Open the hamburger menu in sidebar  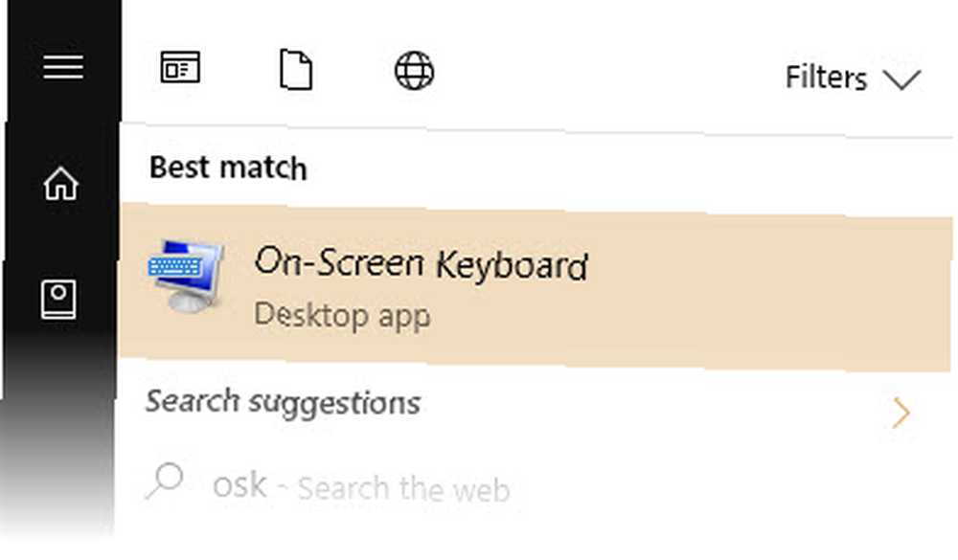click(63, 67)
